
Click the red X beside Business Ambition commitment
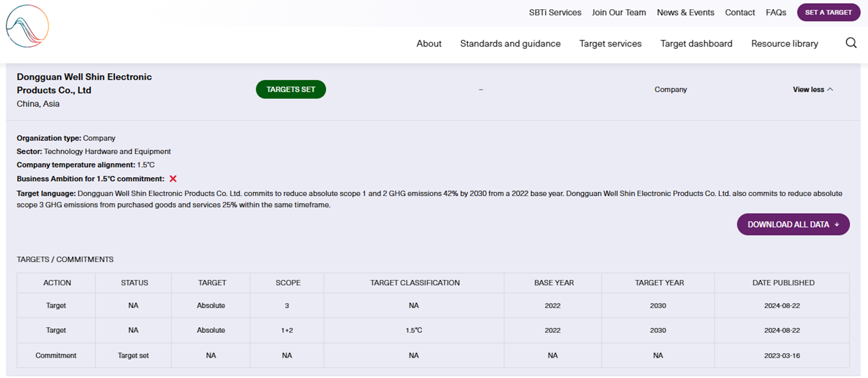coord(173,179)
